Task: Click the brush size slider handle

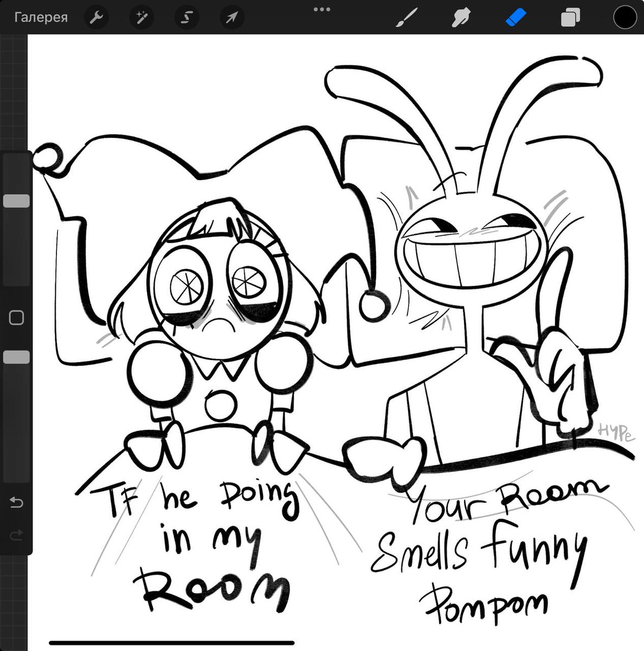Action: (16, 201)
